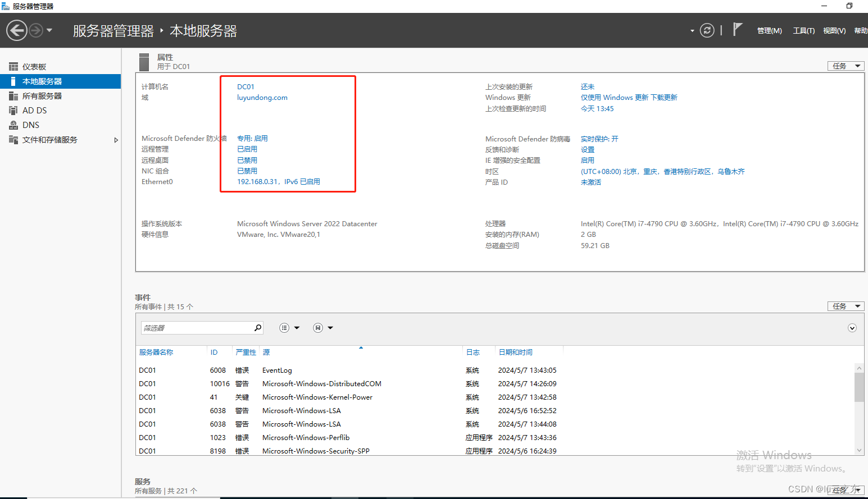Click 远程管理 status 已启用
Image resolution: width=868 pixels, height=499 pixels.
(247, 149)
